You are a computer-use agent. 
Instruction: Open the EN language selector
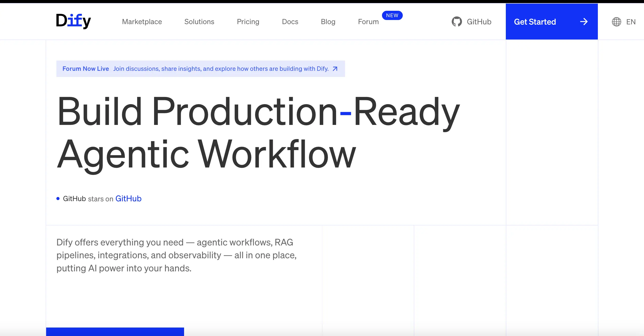tap(631, 22)
